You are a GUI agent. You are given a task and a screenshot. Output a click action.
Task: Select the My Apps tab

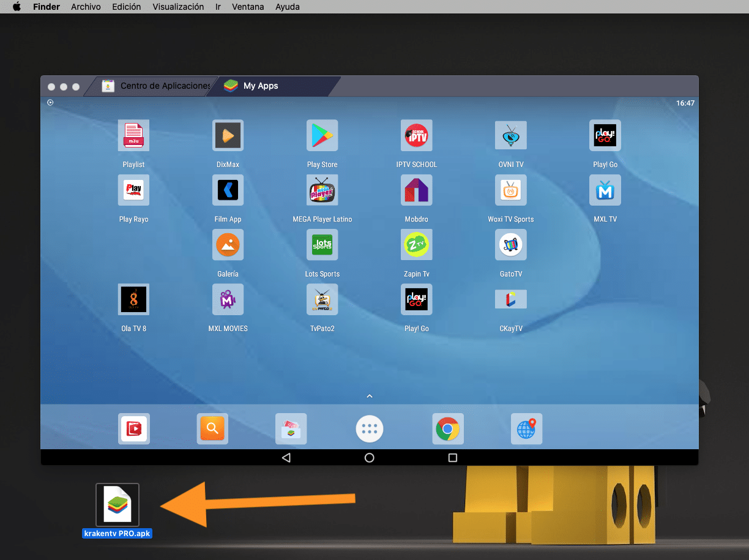274,86
